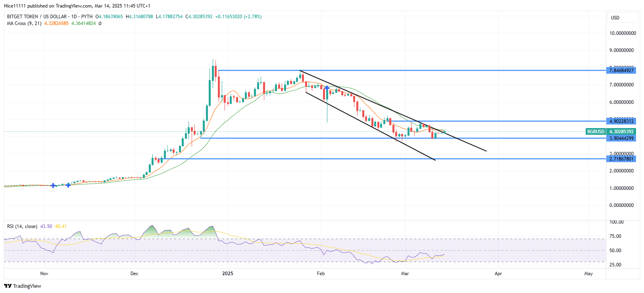Screen dimensions: 644x293
Task: Click the RSI value 43.50
Action: (46, 226)
